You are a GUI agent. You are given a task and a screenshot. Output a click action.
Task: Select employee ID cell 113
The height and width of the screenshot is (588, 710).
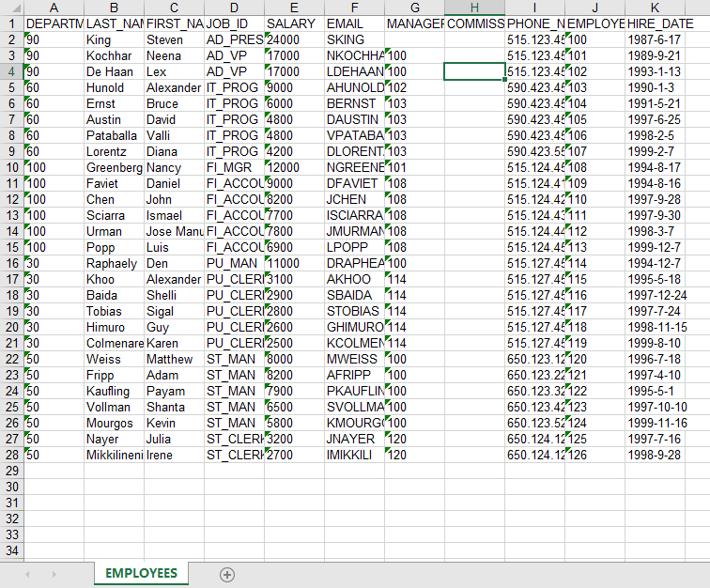tap(594, 247)
